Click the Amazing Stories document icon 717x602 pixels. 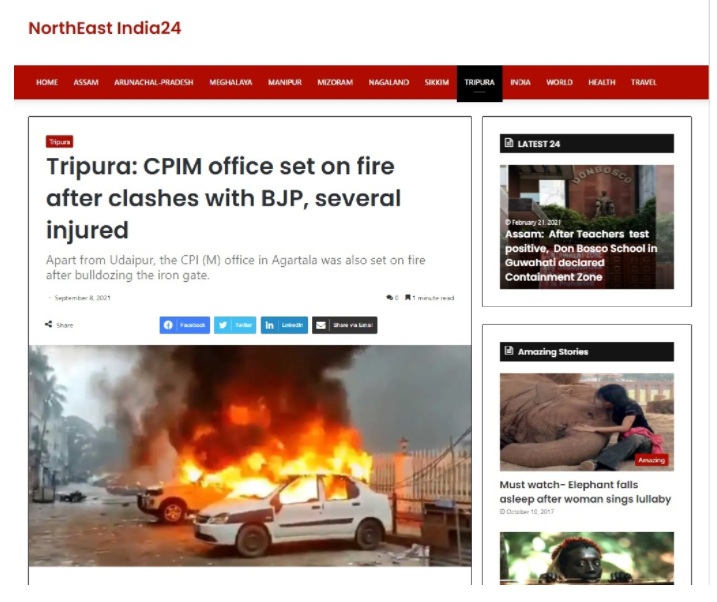pyautogui.click(x=509, y=351)
